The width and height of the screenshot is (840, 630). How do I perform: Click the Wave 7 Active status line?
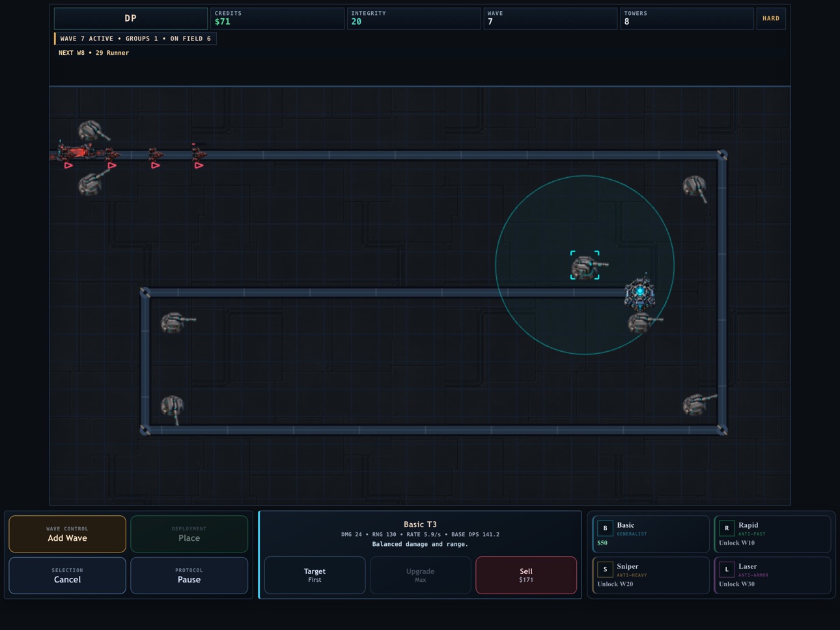pos(135,38)
